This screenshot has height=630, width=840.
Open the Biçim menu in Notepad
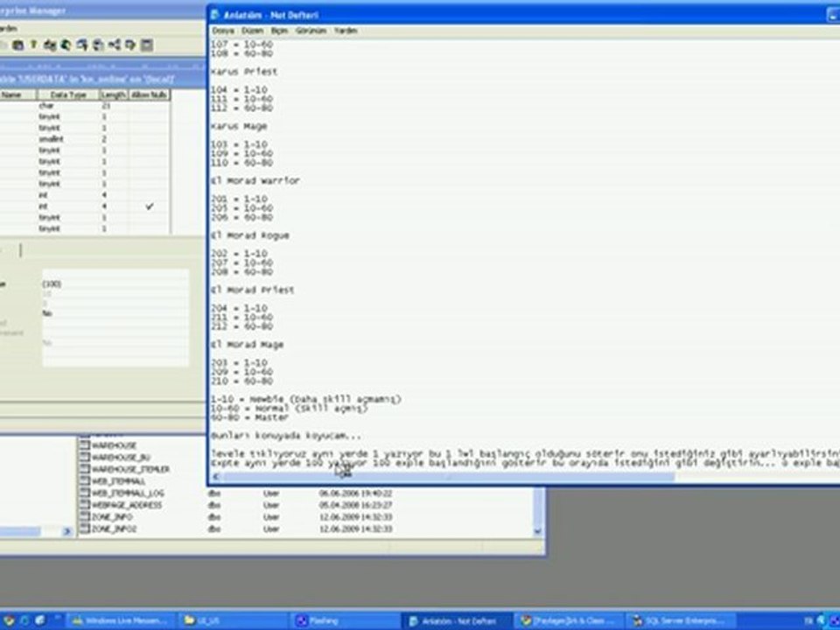click(x=279, y=31)
